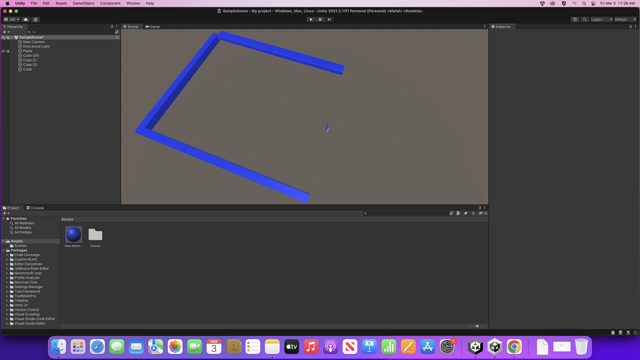Open the cloud services icon

26,19
